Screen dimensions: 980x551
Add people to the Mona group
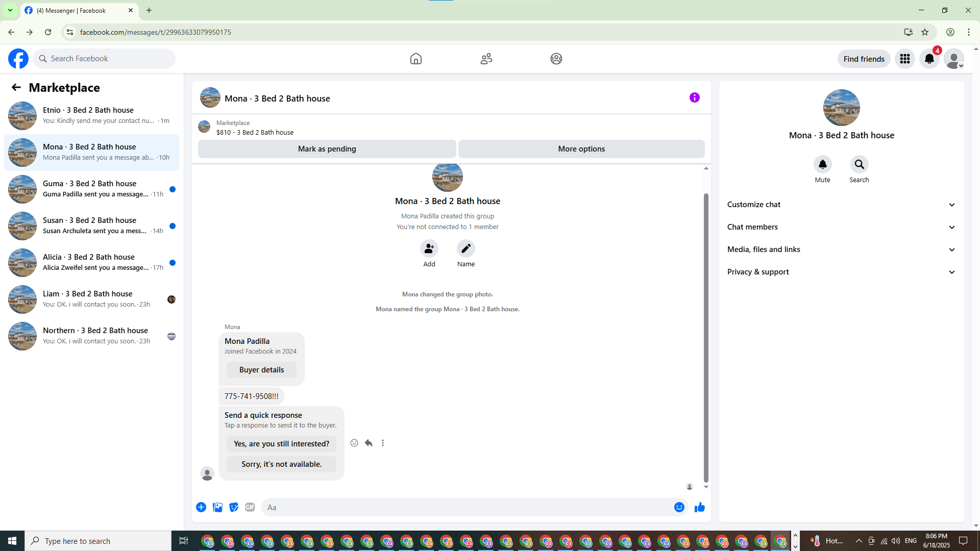tap(429, 248)
